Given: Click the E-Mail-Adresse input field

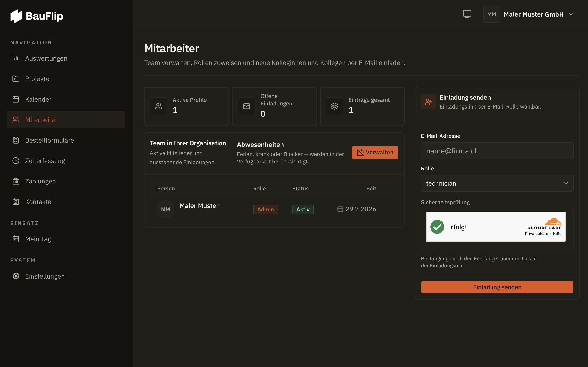Looking at the screenshot, I should click(497, 151).
